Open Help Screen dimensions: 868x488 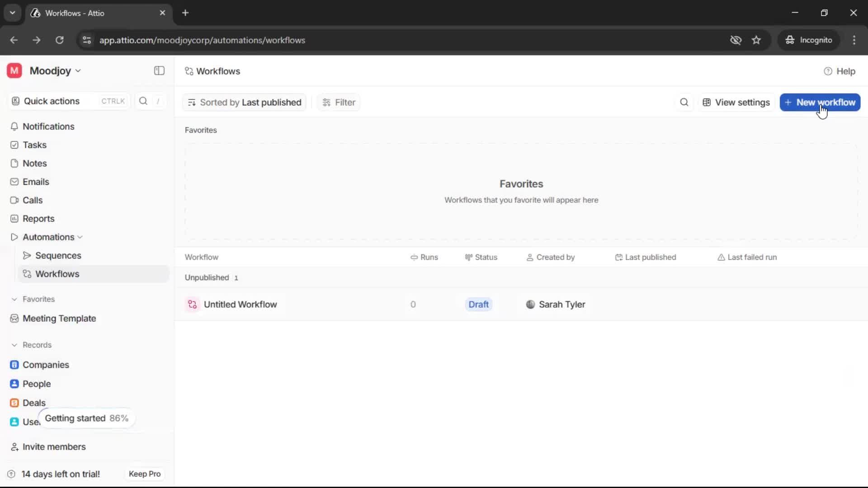pos(840,71)
